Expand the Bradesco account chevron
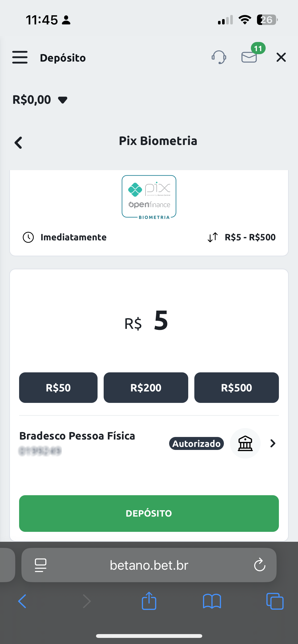Viewport: 298px width, 644px height. [x=273, y=443]
